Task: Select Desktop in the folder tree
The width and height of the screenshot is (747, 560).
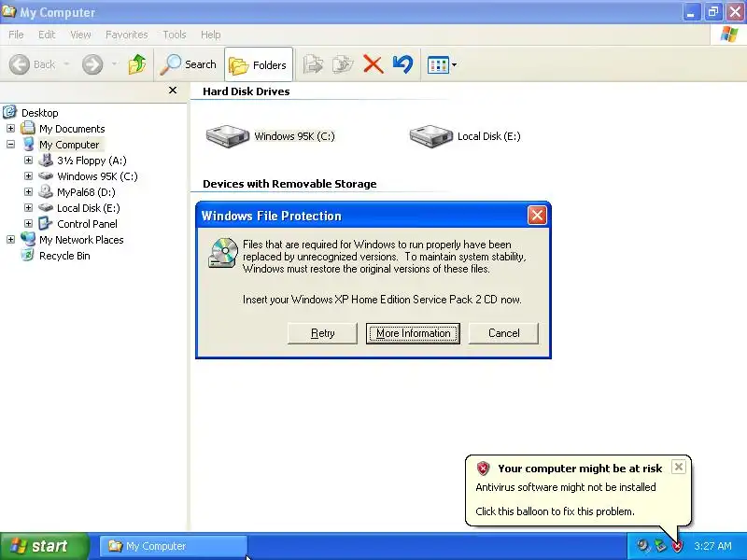Action: click(x=39, y=113)
